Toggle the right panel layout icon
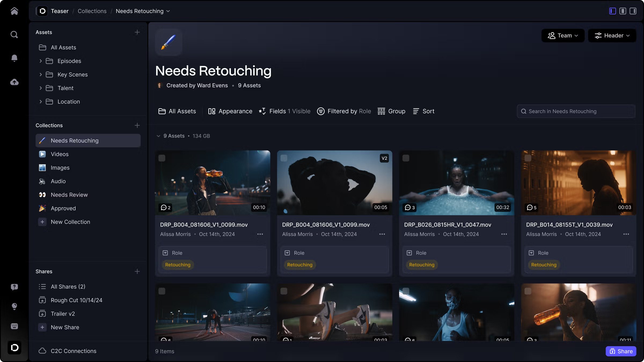The image size is (644, 362). click(x=633, y=11)
